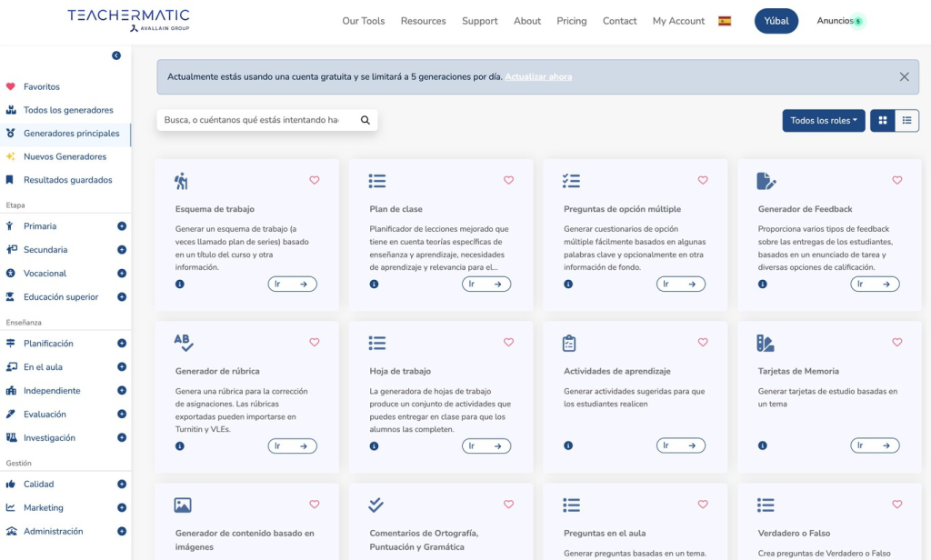Click the Generador de rúbrica AB-check icon
This screenshot has height=560, width=931.
pos(184,343)
